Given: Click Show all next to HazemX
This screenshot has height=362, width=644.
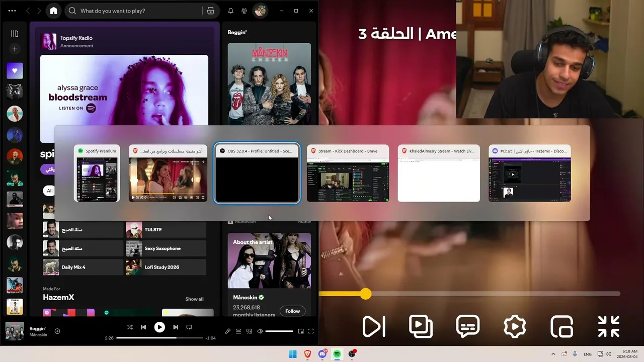Looking at the screenshot, I should [194, 299].
